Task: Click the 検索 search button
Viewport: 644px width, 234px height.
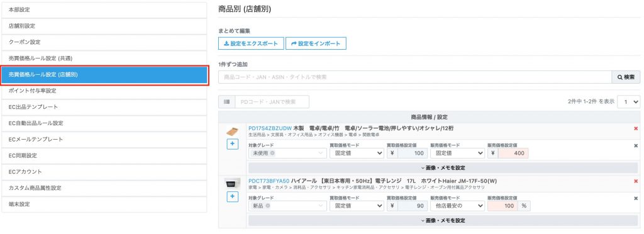Action: tap(626, 77)
